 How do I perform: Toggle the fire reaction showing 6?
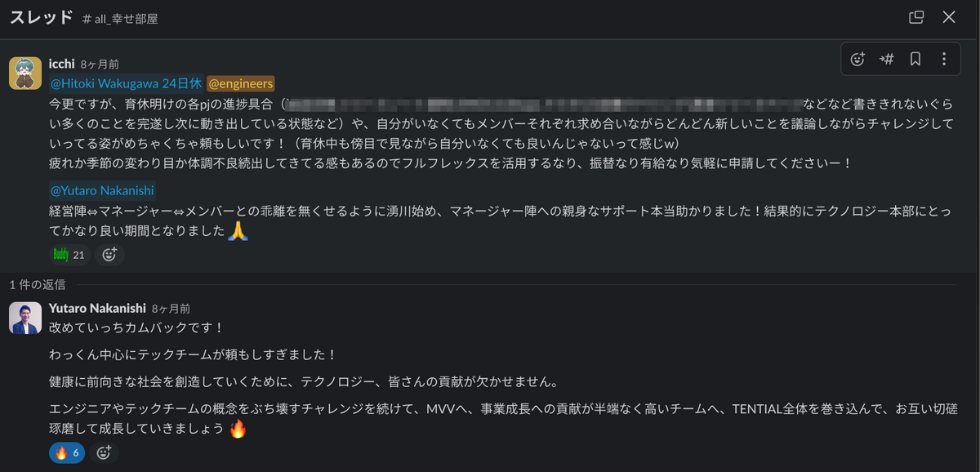(67, 452)
